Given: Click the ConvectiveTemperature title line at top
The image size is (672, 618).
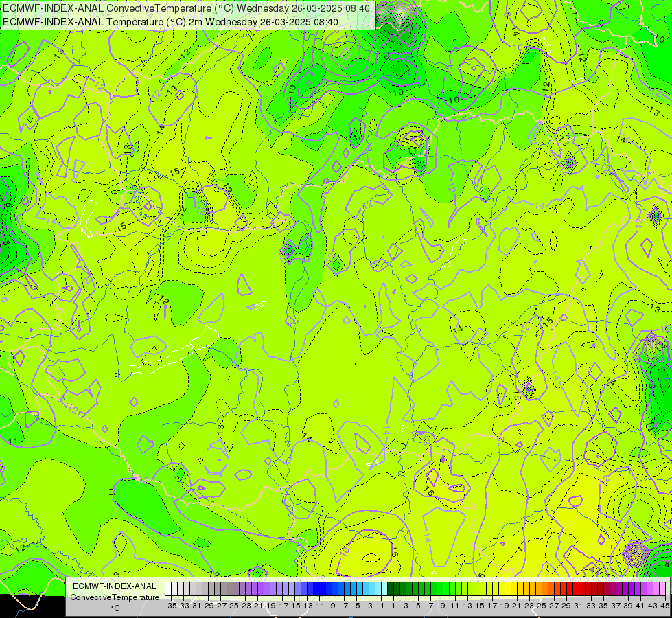Looking at the screenshot, I should coord(187,8).
